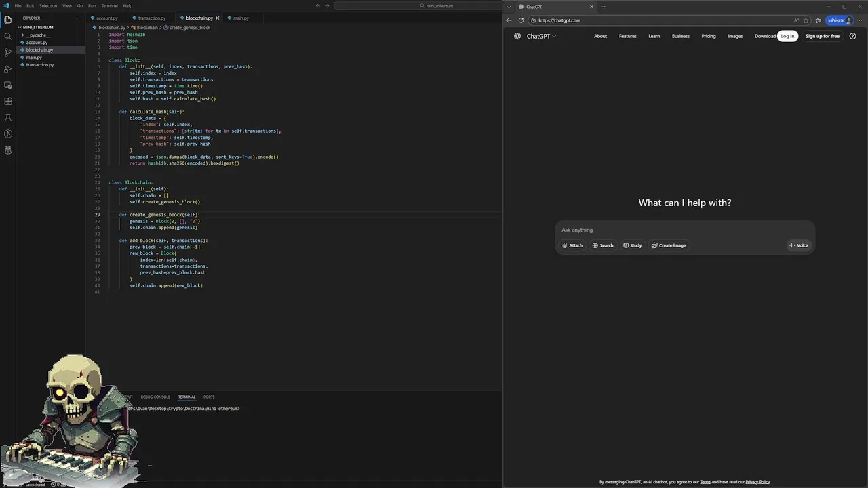Refresh the ChatGPT page

[521, 20]
